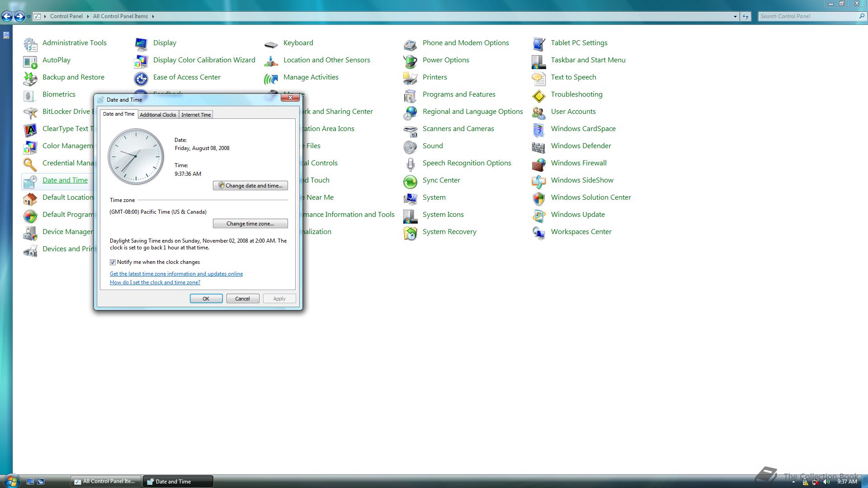Click Change time zone button

[250, 224]
